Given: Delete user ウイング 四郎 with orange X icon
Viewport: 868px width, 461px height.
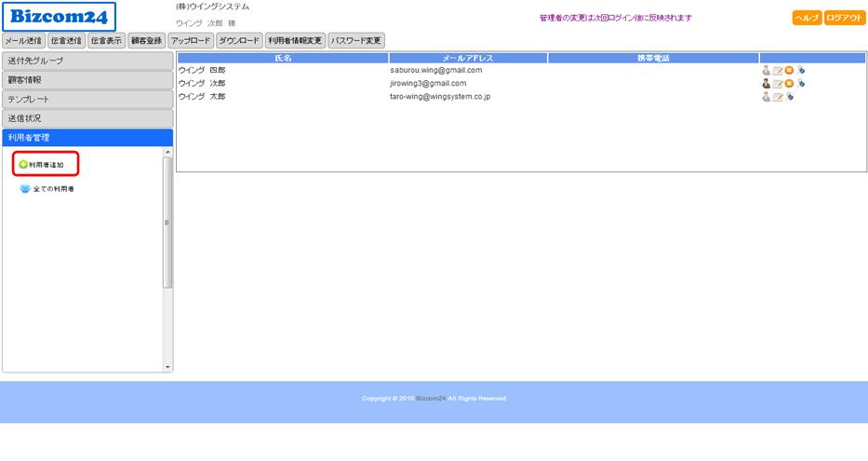Looking at the screenshot, I should click(x=789, y=71).
